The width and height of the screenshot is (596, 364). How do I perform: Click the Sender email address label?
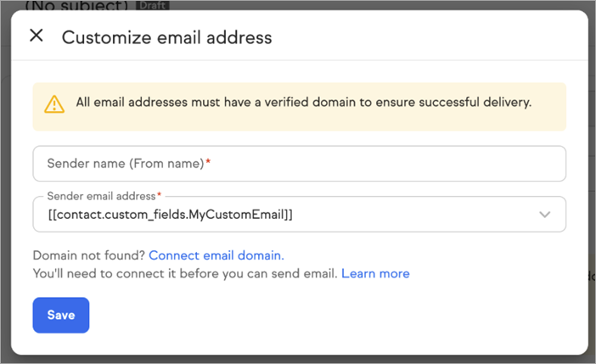click(x=100, y=196)
